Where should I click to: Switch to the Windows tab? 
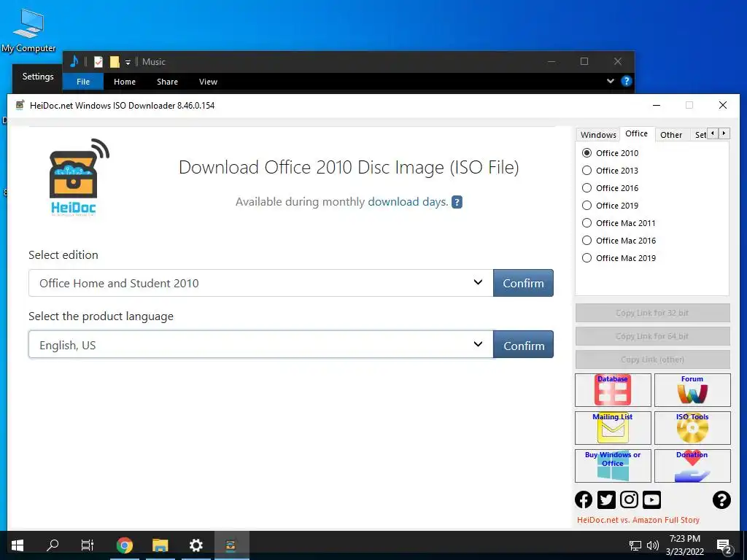pyautogui.click(x=598, y=135)
